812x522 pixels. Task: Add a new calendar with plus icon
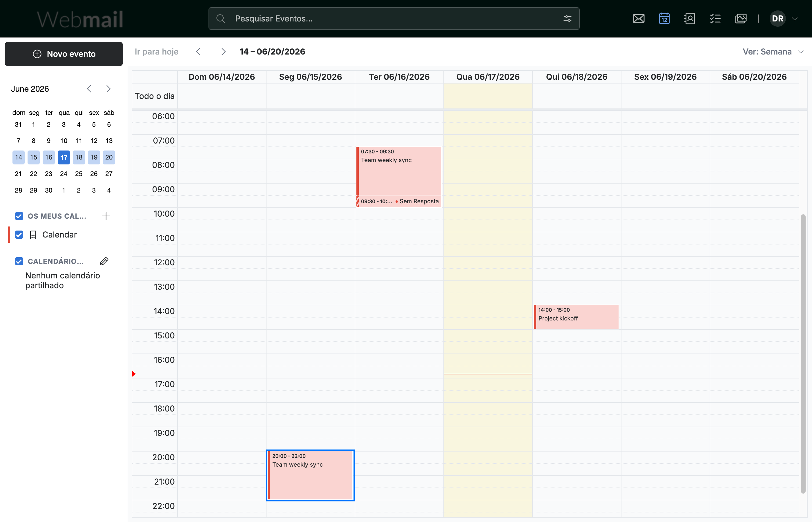coord(106,216)
